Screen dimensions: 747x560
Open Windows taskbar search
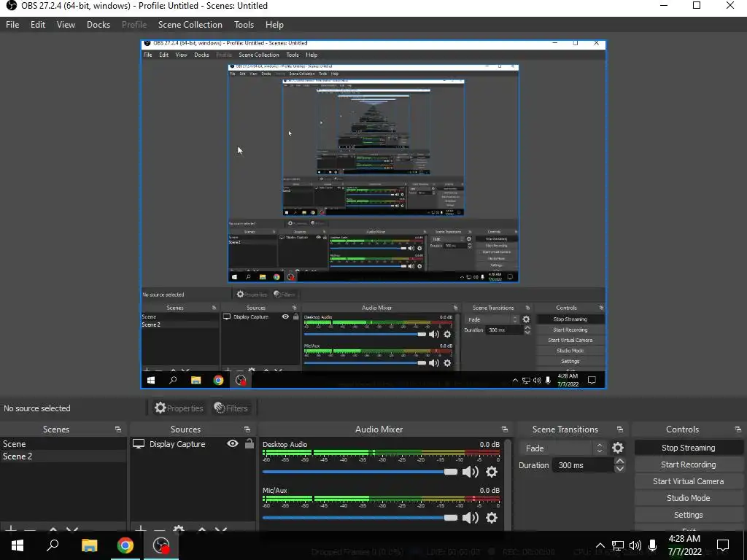pos(53,545)
